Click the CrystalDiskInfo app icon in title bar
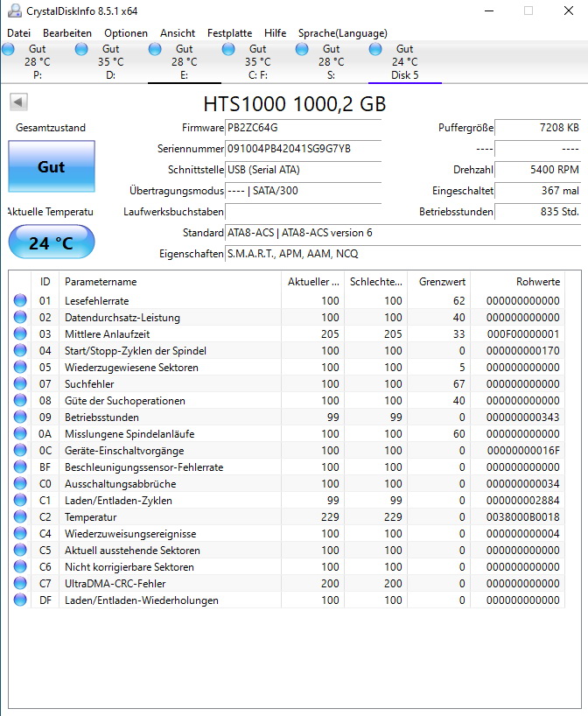The height and width of the screenshot is (716, 588). point(15,11)
